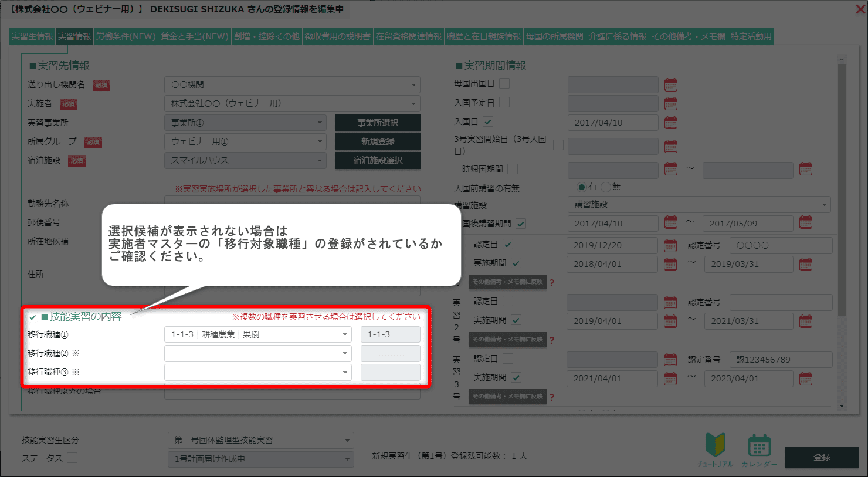This screenshot has height=477, width=868.
Task: Switch to 徴収費用の説明書 tab
Action: [338, 36]
